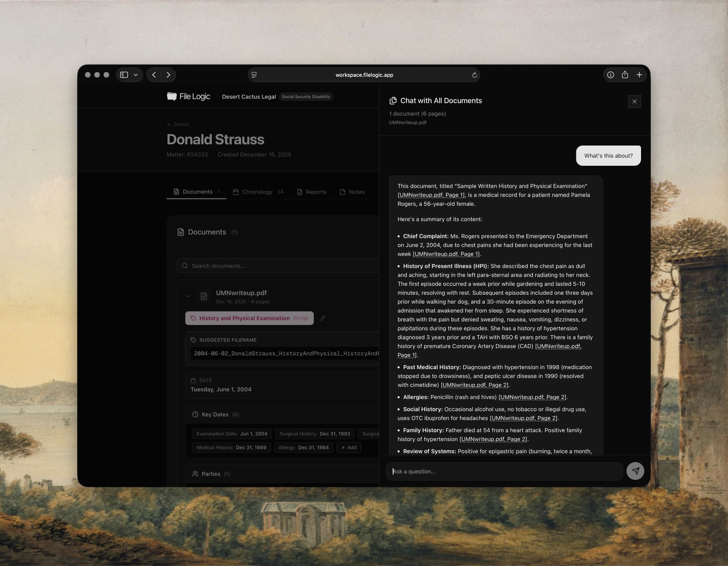The image size is (728, 566).
Task: Send the chat question with paper plane icon
Action: pyautogui.click(x=635, y=471)
